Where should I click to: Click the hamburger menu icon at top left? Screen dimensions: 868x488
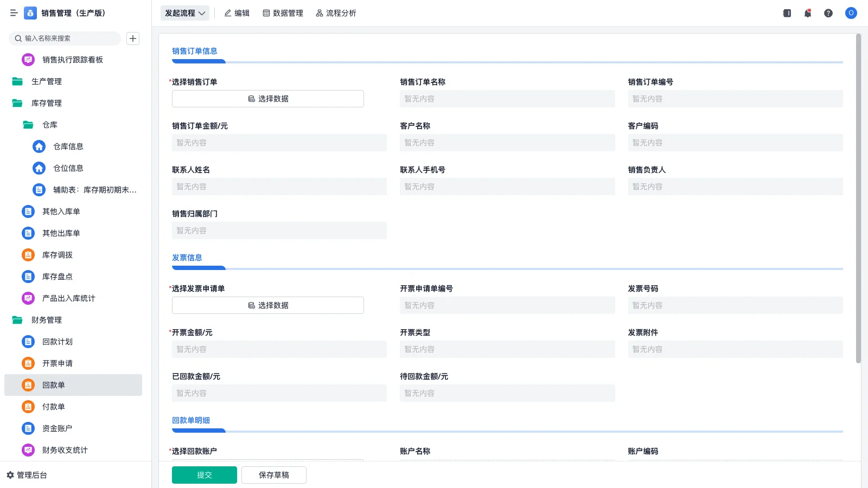pos(14,13)
